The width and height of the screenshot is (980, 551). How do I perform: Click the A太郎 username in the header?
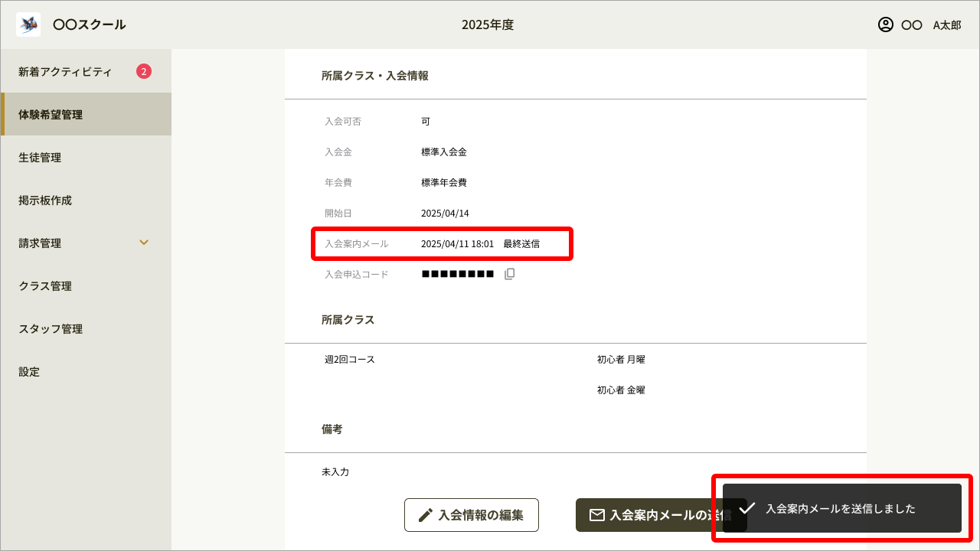click(x=946, y=24)
